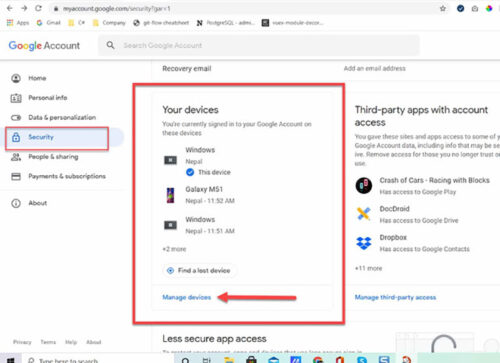This screenshot has width=500, height=363.
Task: Open the Company bookmark folder
Action: (x=109, y=23)
